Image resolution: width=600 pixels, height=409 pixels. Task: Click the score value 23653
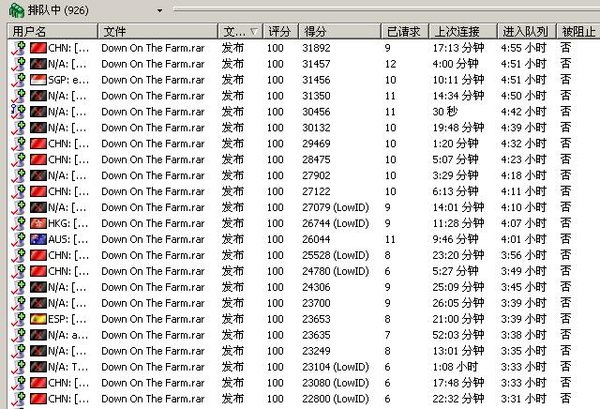click(x=316, y=319)
